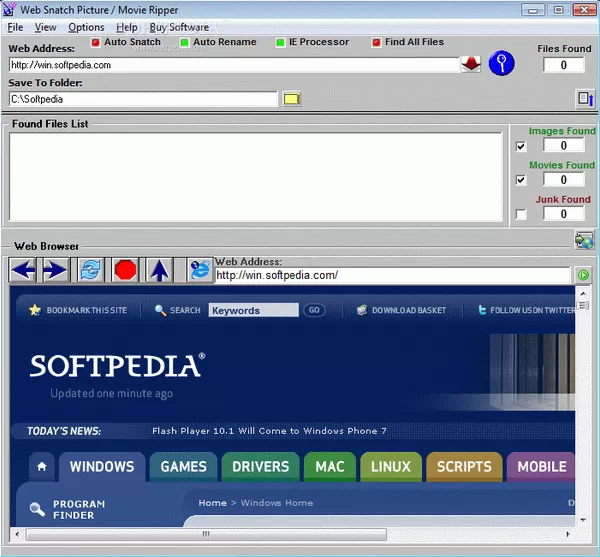Viewport: 600px width, 557px height.
Task: Open the View menu
Action: [x=46, y=28]
